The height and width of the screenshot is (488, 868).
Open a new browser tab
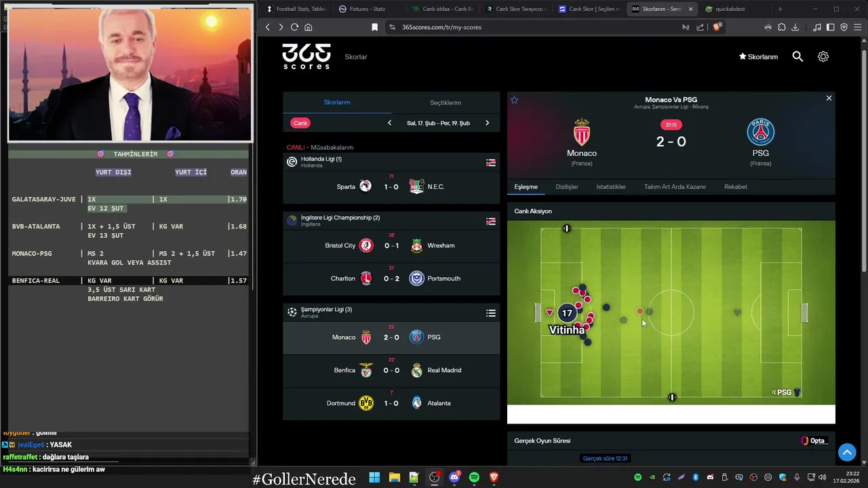point(780,9)
